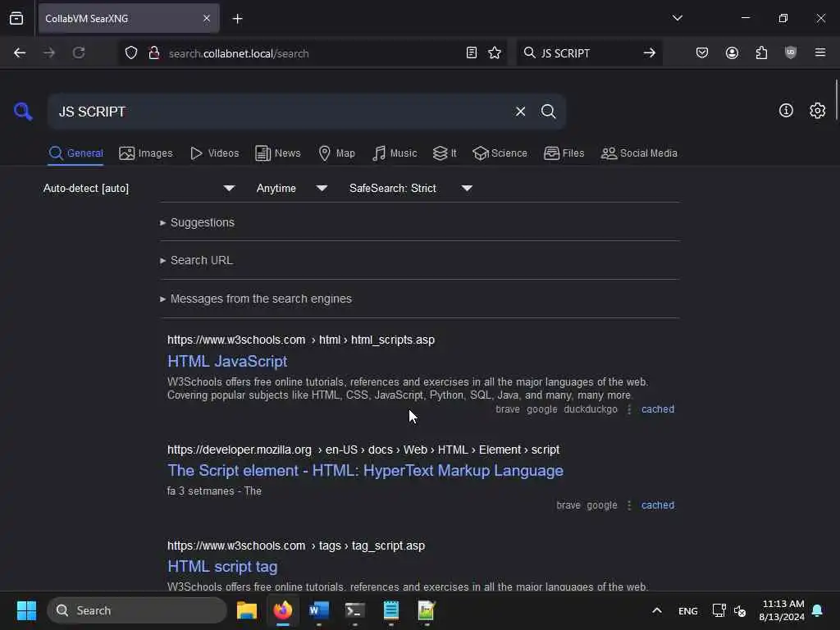Open the SafeSearch: Strict dropdown
The image size is (840, 630).
tap(410, 188)
